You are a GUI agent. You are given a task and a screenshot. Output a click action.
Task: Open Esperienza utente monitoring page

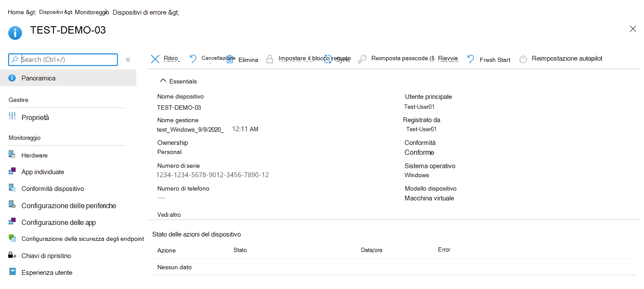click(x=47, y=272)
